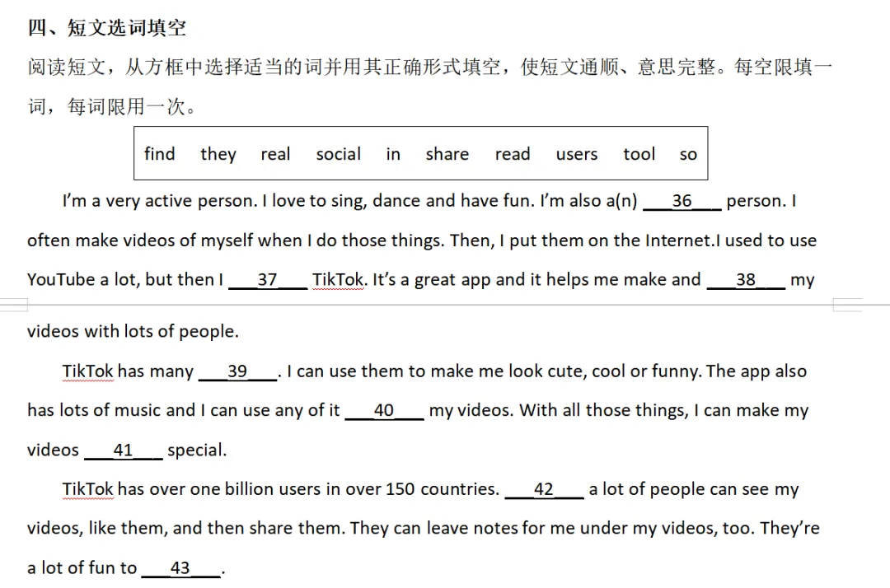The width and height of the screenshot is (890, 588).
Task: Click the word "they" in the word box
Action: click(x=218, y=154)
